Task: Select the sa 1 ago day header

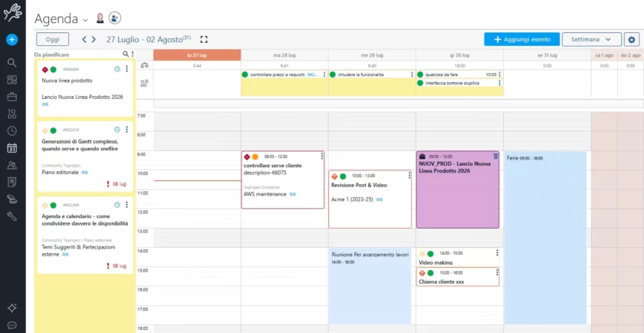Action: (604, 55)
